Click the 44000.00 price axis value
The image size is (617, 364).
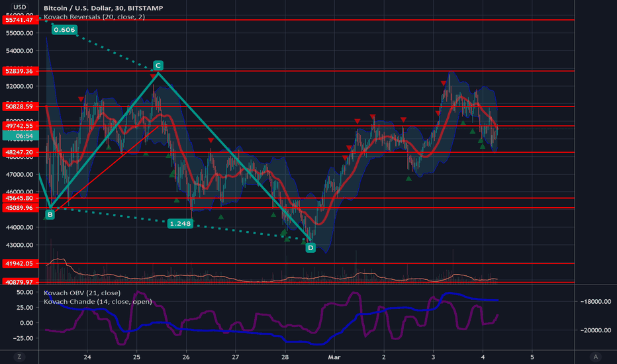[20, 227]
